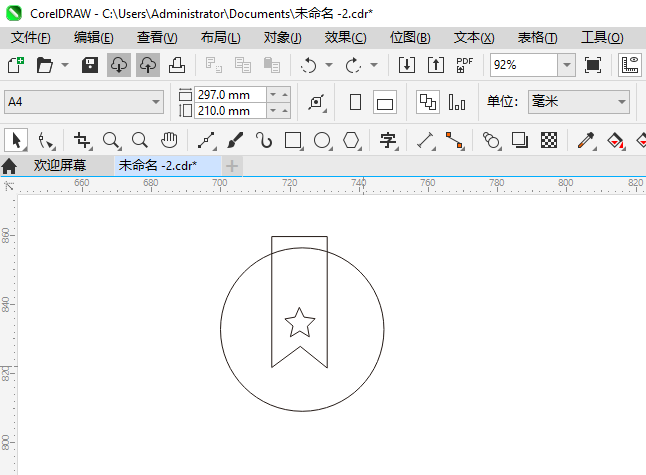Increase the page width with up stepper
The width and height of the screenshot is (646, 475).
point(285,95)
